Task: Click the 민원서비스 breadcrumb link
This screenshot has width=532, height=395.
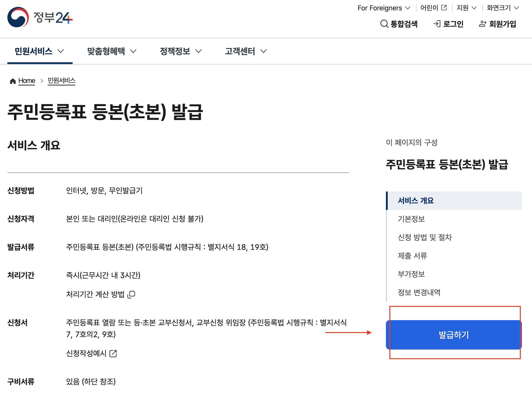Action: click(62, 81)
